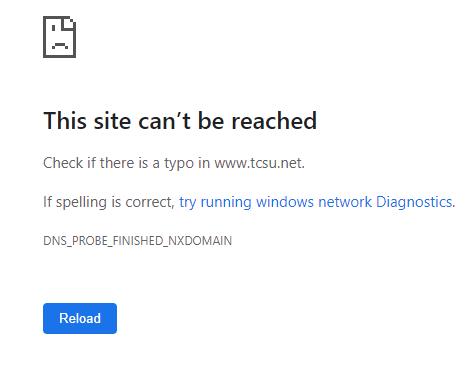This screenshot has height=365, width=471.
Task: Click the word 'spelling' in the message
Action: pyautogui.click(x=81, y=202)
